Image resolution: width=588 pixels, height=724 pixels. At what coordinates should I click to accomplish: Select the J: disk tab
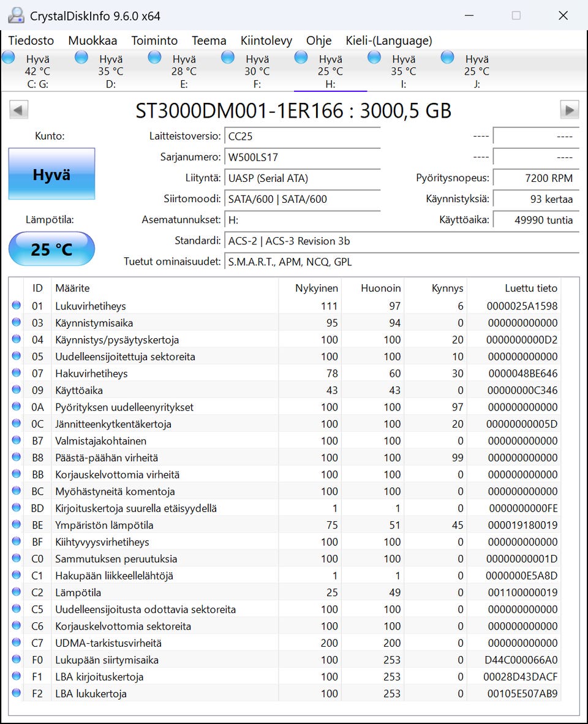[477, 71]
